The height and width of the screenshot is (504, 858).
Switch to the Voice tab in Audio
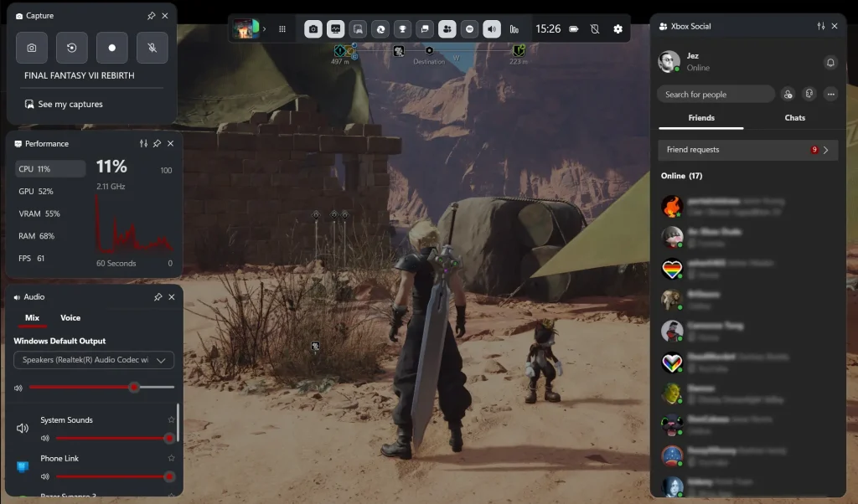(70, 318)
